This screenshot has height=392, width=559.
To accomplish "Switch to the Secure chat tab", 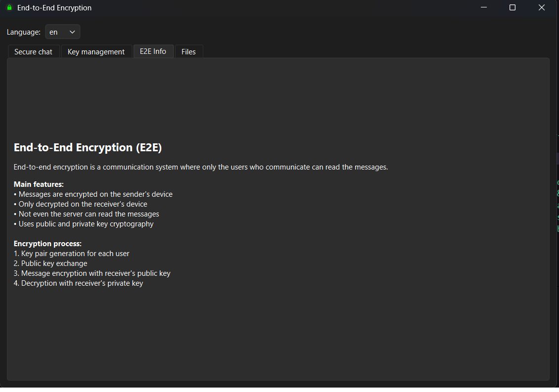I will [x=33, y=52].
